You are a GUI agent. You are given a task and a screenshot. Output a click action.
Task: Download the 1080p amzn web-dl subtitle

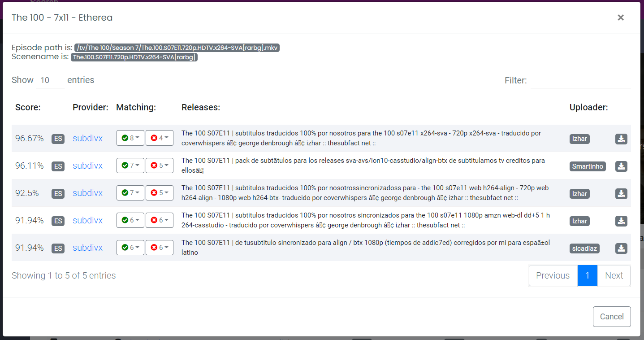click(x=621, y=221)
